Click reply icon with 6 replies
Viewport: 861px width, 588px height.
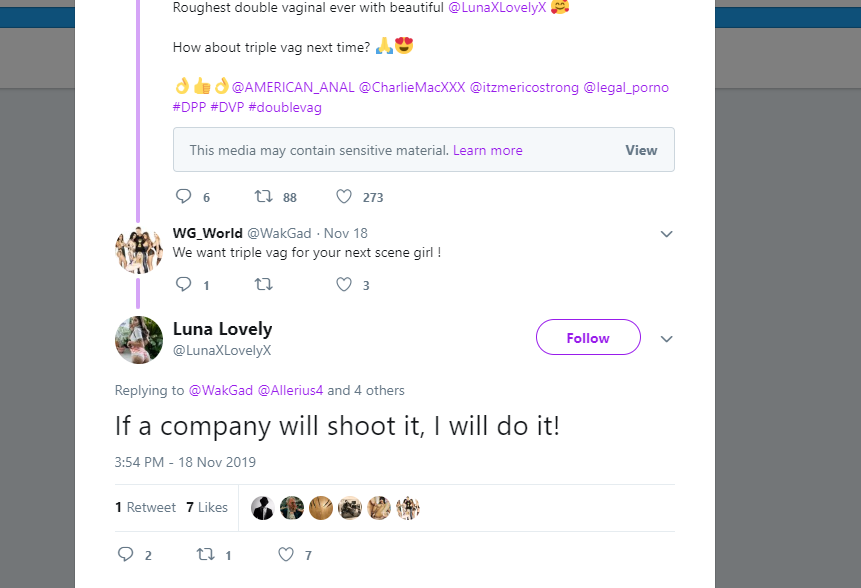pos(183,196)
